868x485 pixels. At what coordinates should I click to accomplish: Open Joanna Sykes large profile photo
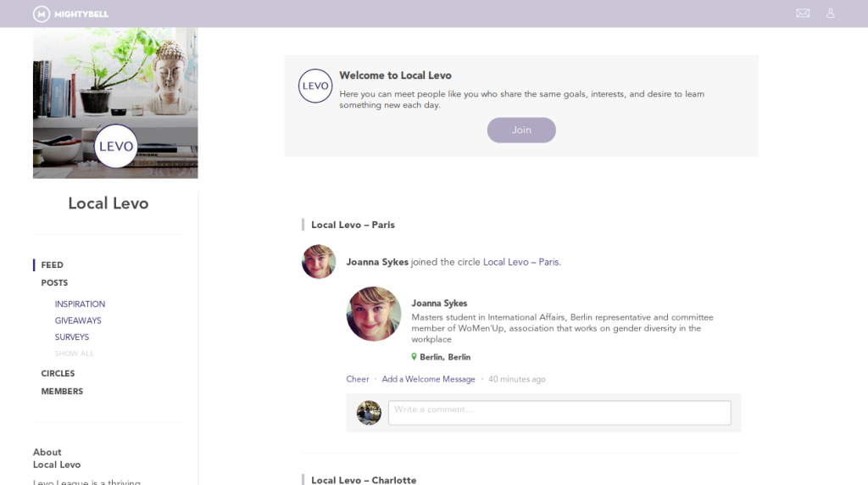(374, 314)
